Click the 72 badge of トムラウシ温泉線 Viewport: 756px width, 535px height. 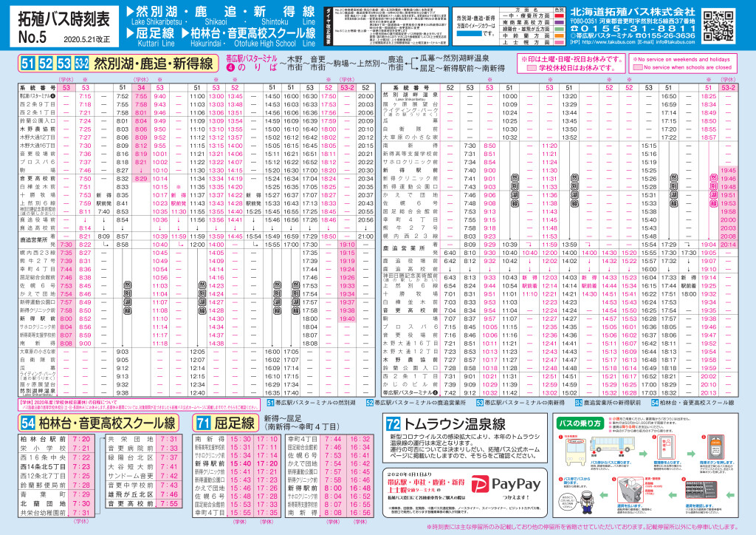(393, 424)
